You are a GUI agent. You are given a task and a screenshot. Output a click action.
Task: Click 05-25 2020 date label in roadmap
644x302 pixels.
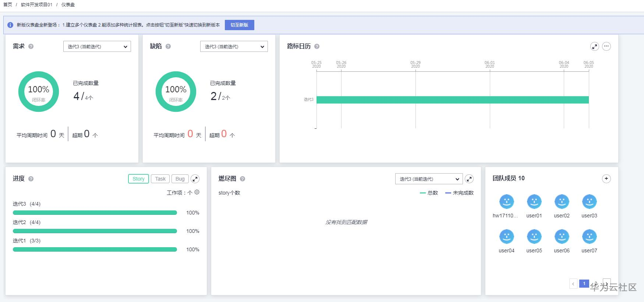[316, 64]
